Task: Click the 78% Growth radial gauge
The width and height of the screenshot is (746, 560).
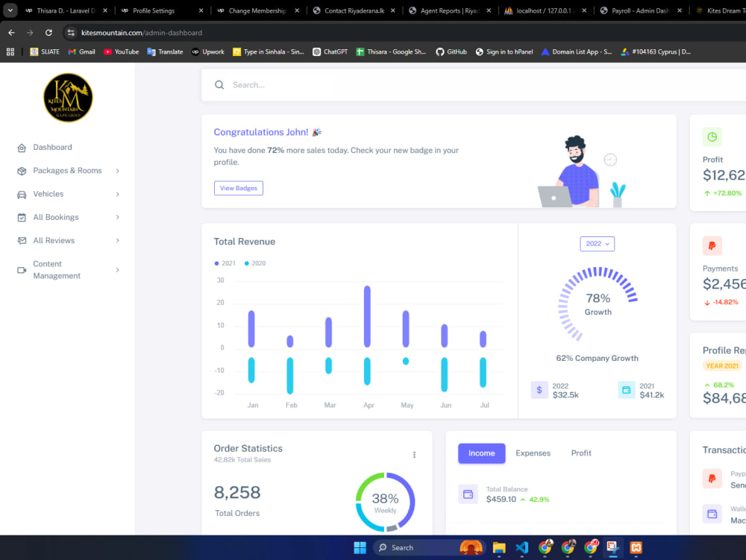Action: point(598,304)
